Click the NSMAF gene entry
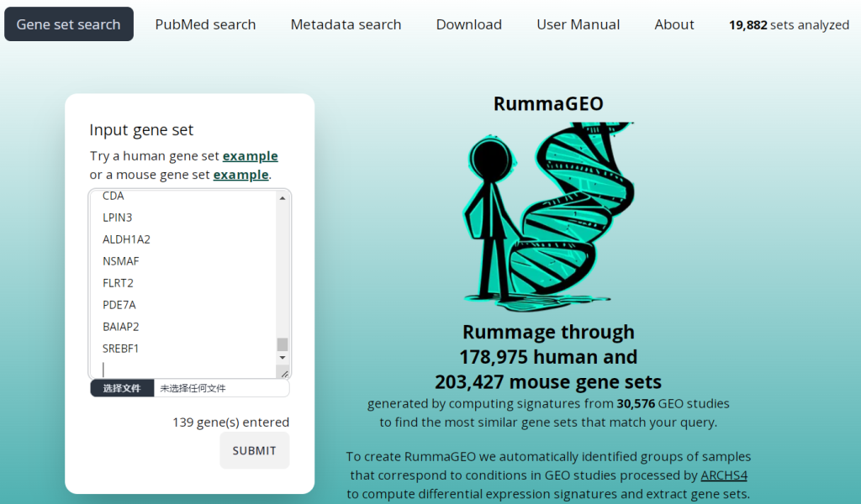The height and width of the screenshot is (504, 861). [x=121, y=261]
